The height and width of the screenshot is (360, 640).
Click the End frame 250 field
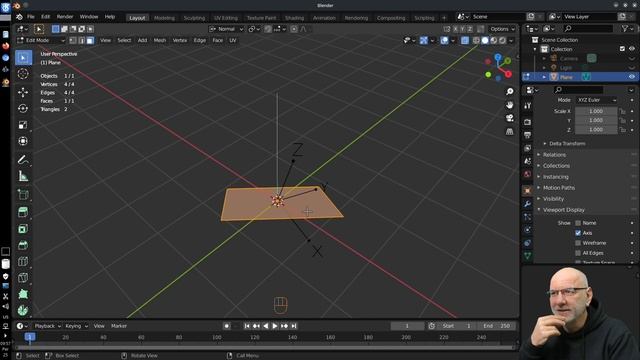click(x=496, y=326)
